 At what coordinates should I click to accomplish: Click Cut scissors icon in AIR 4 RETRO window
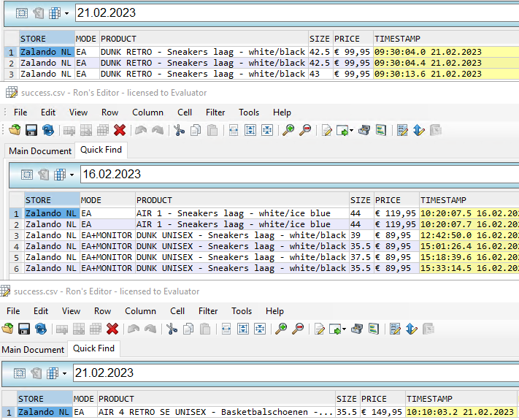click(172, 329)
